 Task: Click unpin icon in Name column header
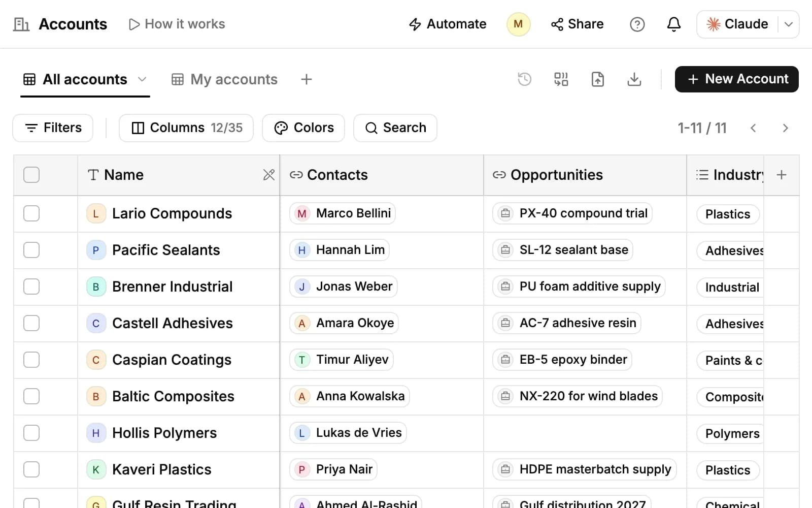(268, 175)
